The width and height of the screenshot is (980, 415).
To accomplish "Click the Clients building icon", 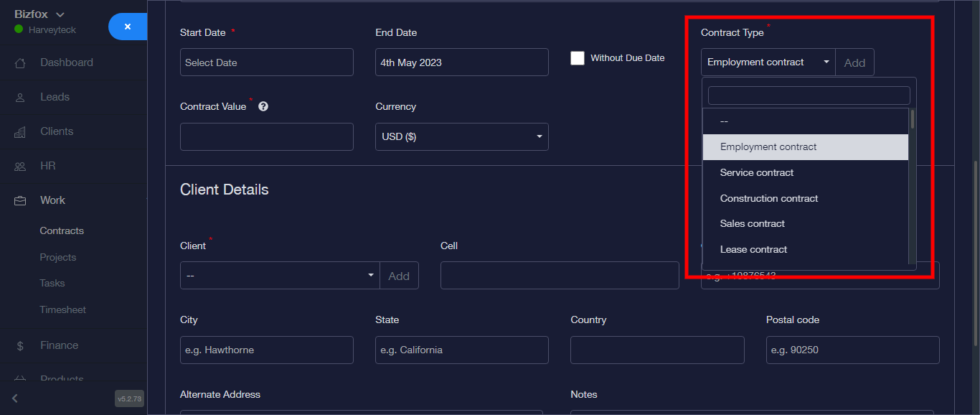I will coord(20,132).
